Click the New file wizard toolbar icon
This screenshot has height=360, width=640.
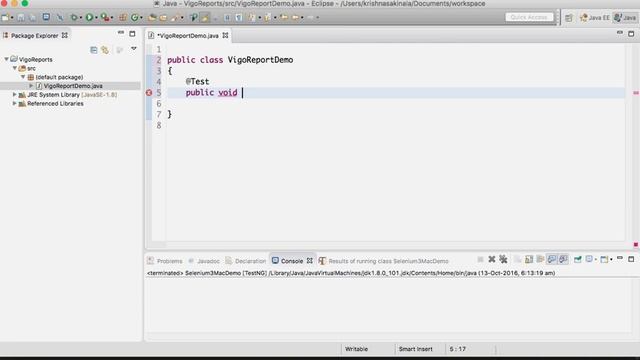point(5,18)
